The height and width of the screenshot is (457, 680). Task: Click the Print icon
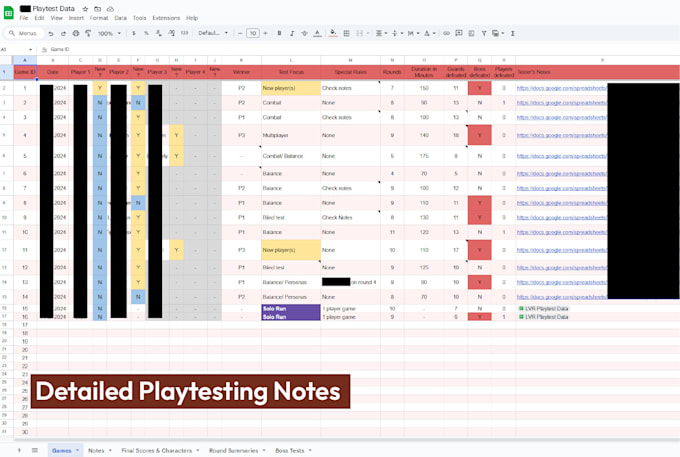point(76,33)
